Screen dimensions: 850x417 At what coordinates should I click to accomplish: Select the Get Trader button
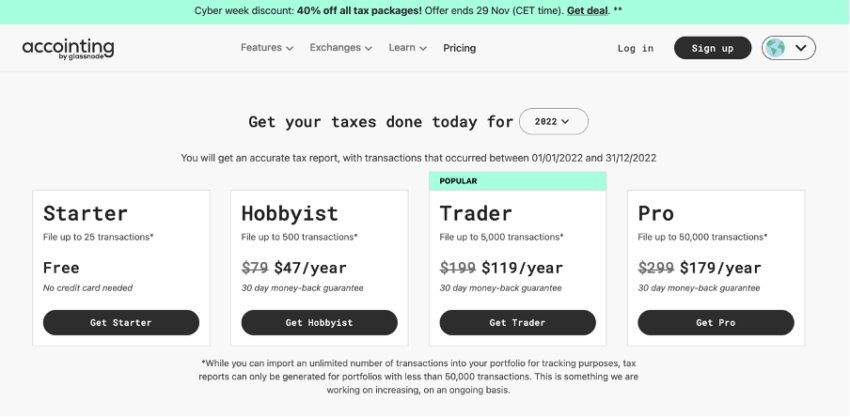click(x=517, y=323)
